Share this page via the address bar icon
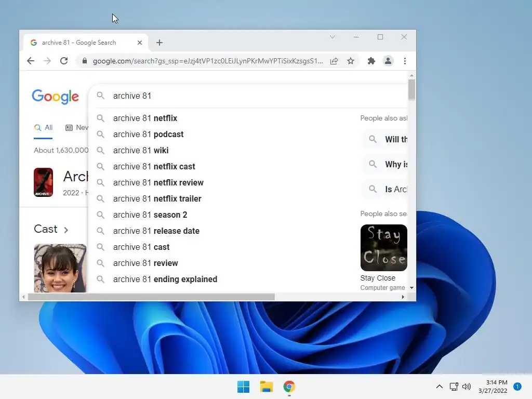Screen dimensions: 532x399 [x=334, y=61]
